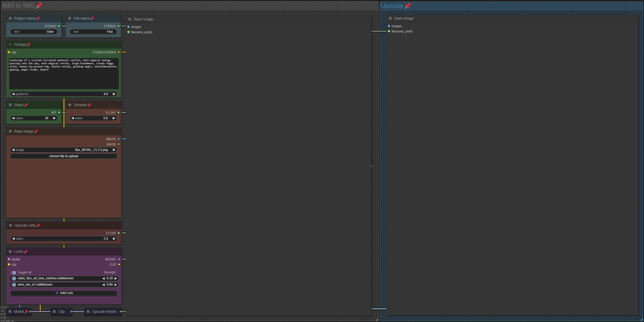Click the prompt text area
The height and width of the screenshot is (322, 644).
[x=63, y=76]
